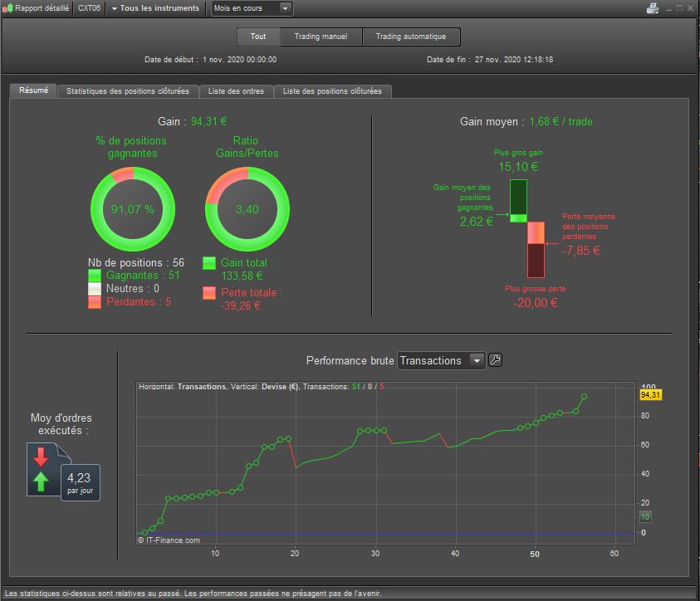
Task: Open Liste des positions clôturées tab
Action: 332,91
